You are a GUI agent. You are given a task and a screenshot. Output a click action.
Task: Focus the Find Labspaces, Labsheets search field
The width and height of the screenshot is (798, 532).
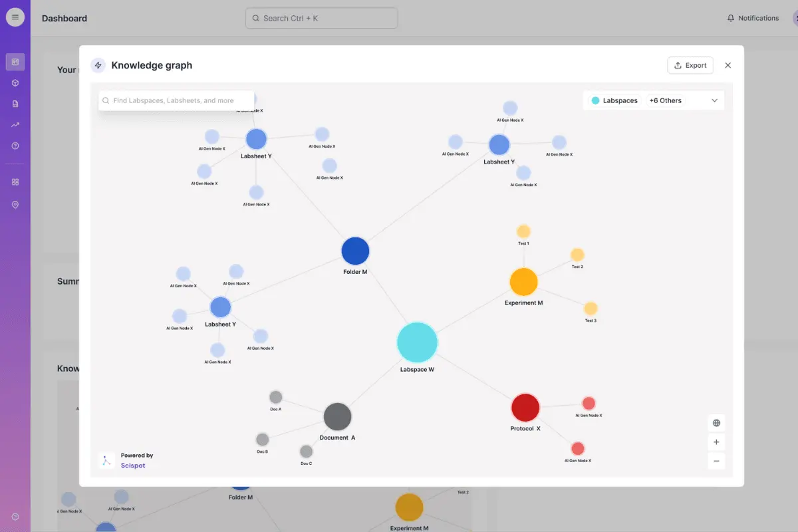[176, 100]
